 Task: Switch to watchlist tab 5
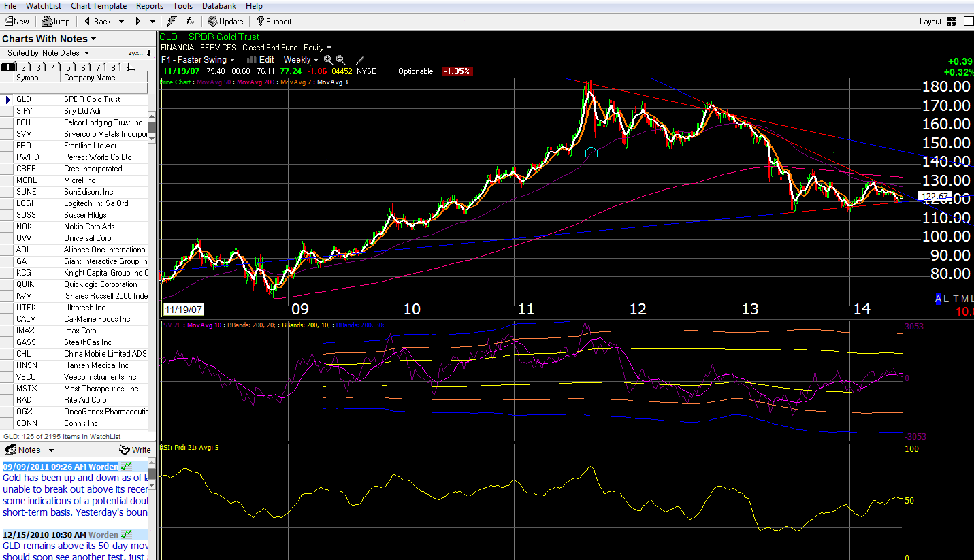pyautogui.click(x=69, y=67)
